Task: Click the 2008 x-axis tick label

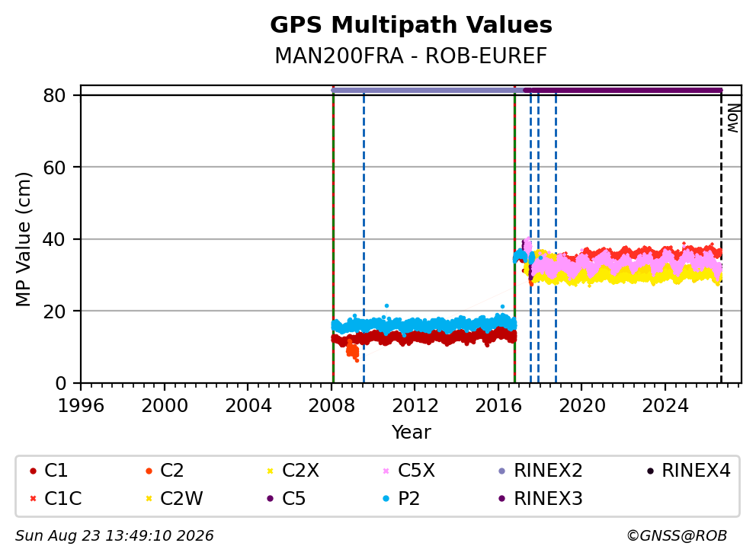Action: [332, 406]
